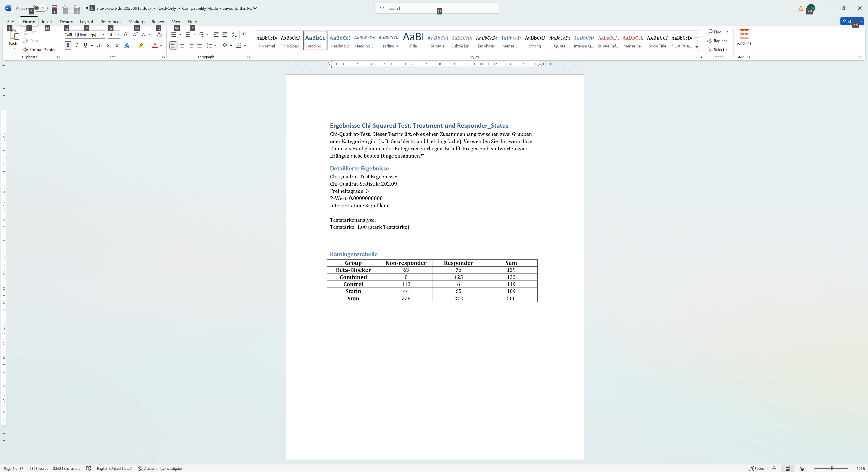This screenshot has height=472, width=868.
Task: Click the Search box in title bar
Action: [x=436, y=8]
